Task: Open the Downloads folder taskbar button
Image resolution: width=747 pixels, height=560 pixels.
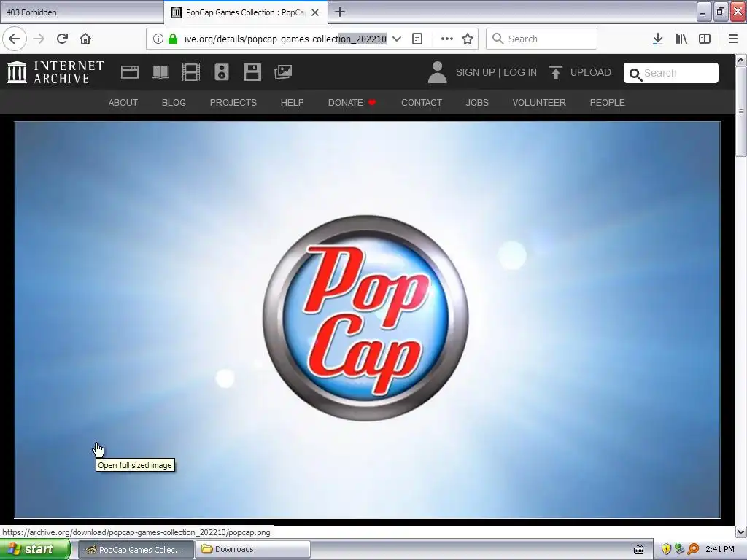Action: (252, 550)
